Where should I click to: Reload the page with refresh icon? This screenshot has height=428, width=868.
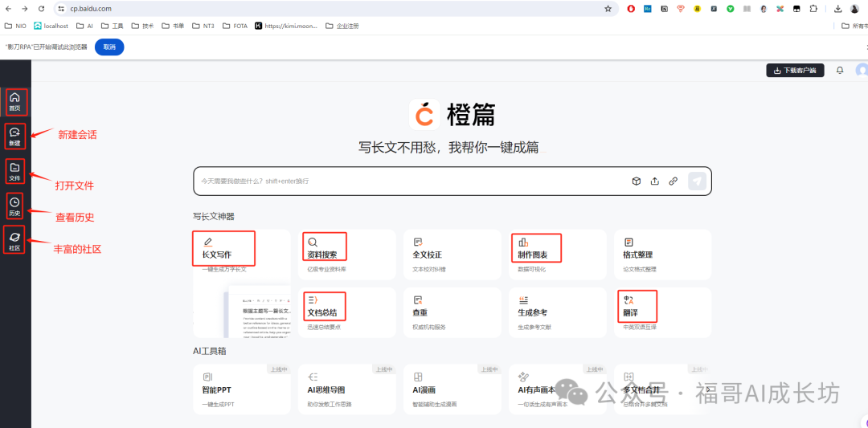coord(41,9)
